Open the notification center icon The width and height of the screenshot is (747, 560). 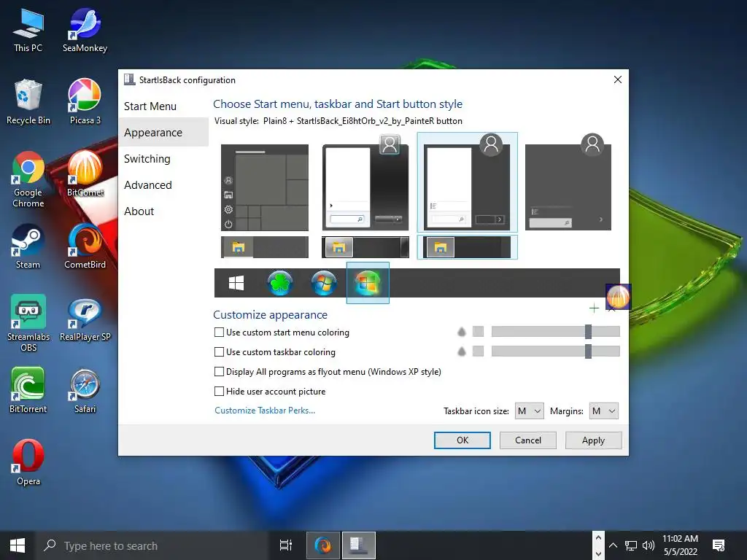tap(719, 545)
